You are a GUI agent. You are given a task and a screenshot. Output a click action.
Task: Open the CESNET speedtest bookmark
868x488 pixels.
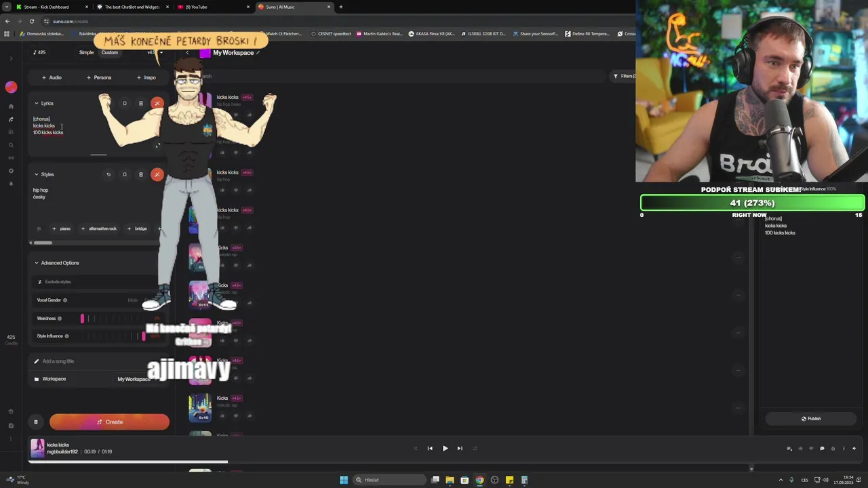pyautogui.click(x=332, y=34)
